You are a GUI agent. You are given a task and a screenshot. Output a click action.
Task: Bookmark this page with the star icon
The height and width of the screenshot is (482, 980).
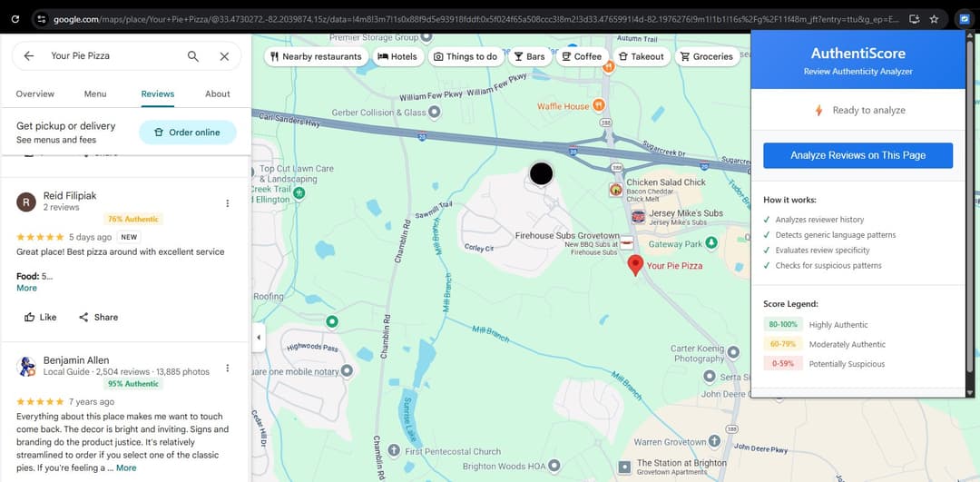coord(934,19)
